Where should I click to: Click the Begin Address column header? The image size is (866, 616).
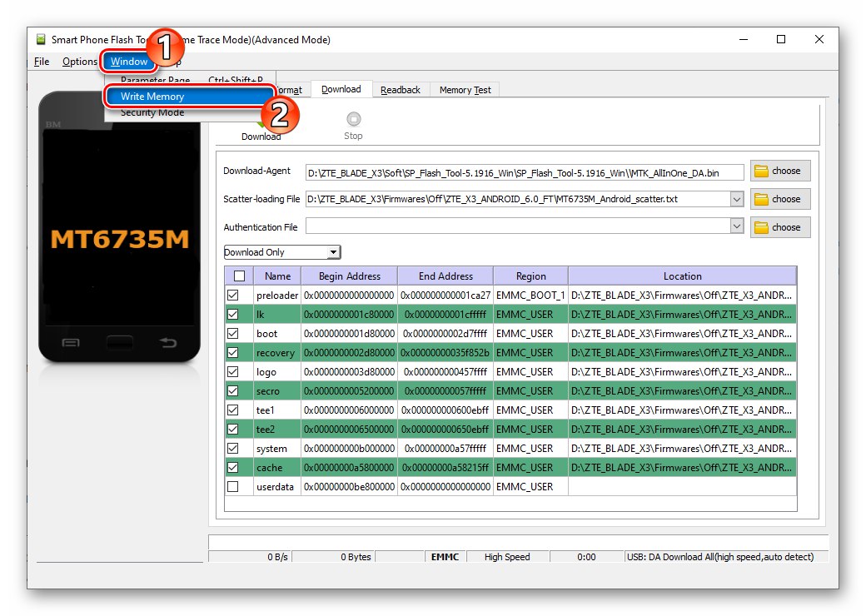click(350, 276)
